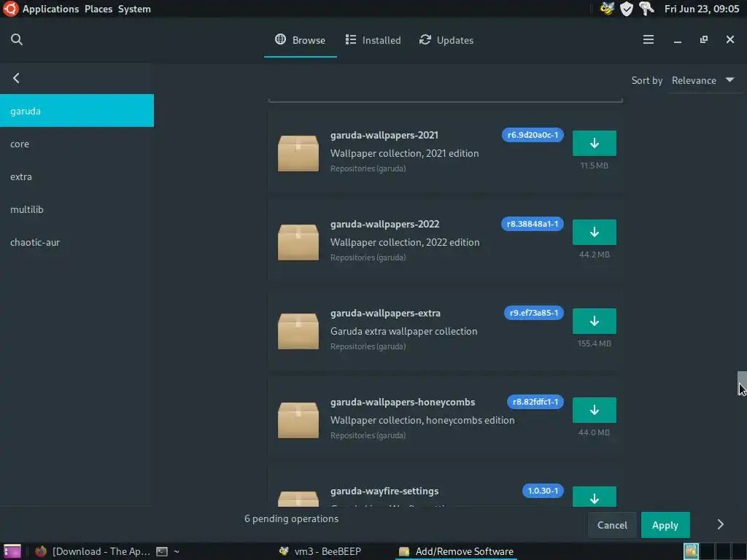Switch to terminal window in taskbar
This screenshot has height=560, width=747.
[x=168, y=551]
